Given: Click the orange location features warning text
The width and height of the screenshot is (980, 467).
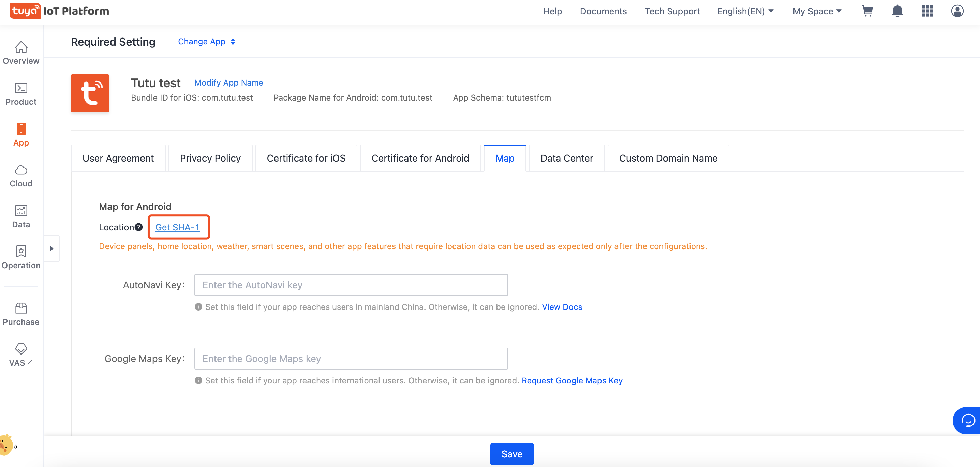Looking at the screenshot, I should pos(403,246).
